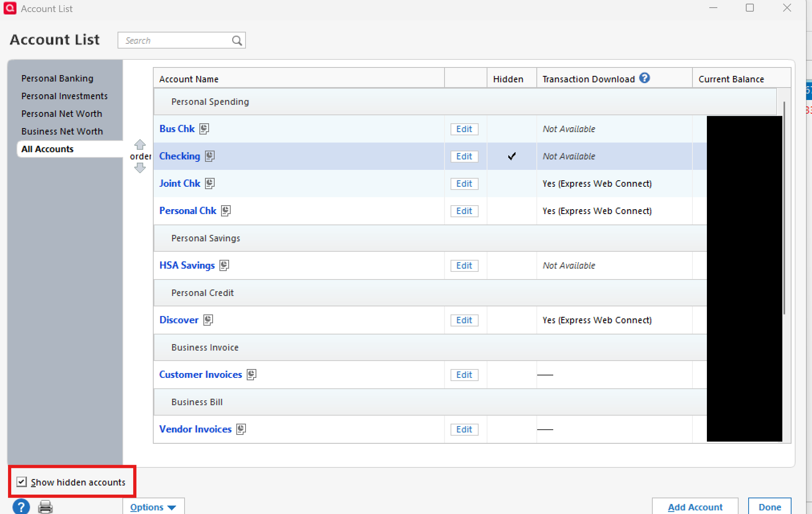The width and height of the screenshot is (812, 514).
Task: Uncheck Show hidden accounts checkbox
Action: pyautogui.click(x=22, y=481)
